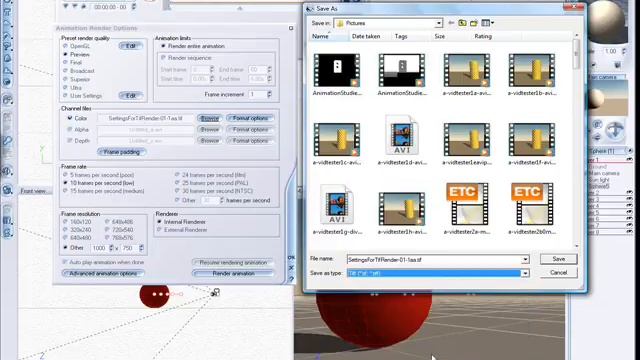The image size is (640, 360).
Task: Click inside the File name text field
Action: (x=434, y=260)
